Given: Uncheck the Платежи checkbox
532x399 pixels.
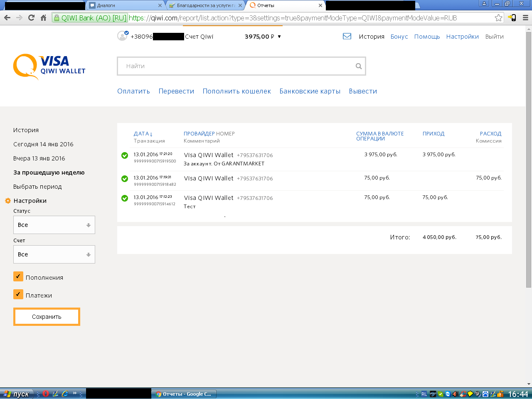Looking at the screenshot, I should [x=18, y=294].
